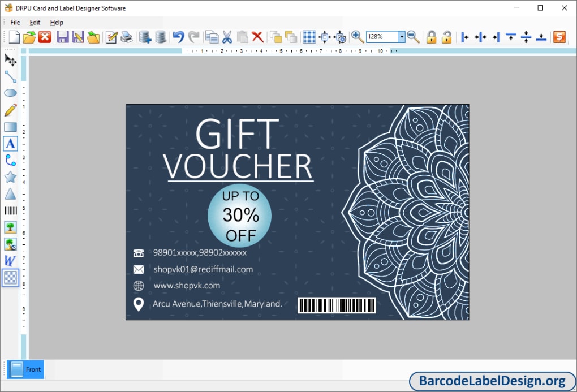Image resolution: width=577 pixels, height=392 pixels.
Task: Select the Ellipse shape tool
Action: tap(10, 92)
